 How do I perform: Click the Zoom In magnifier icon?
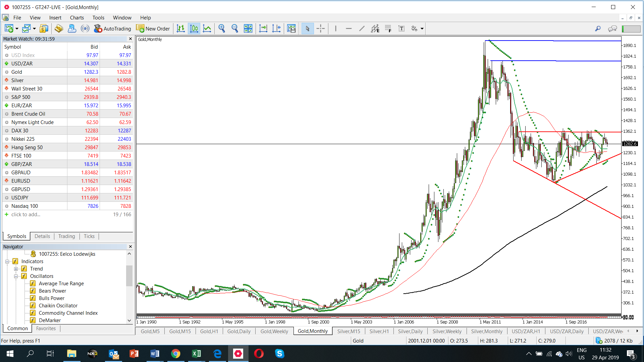222,28
